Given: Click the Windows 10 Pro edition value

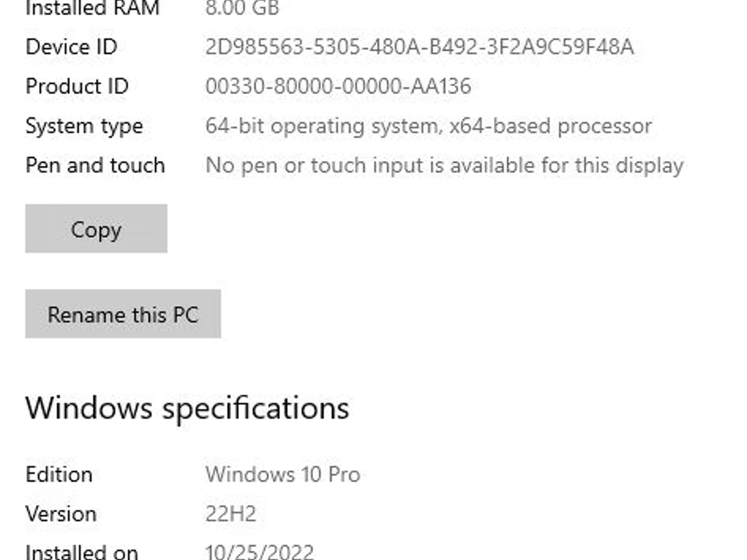Looking at the screenshot, I should (283, 475).
